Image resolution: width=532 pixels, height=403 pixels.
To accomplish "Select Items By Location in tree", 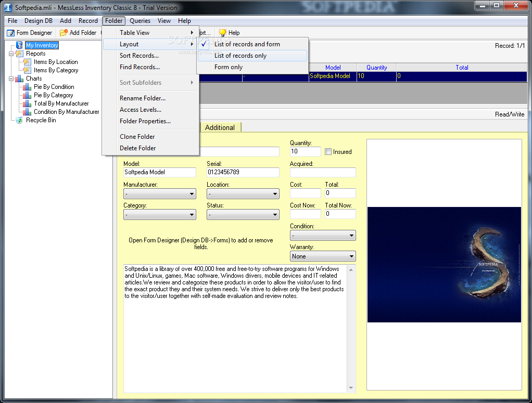I will (56, 62).
